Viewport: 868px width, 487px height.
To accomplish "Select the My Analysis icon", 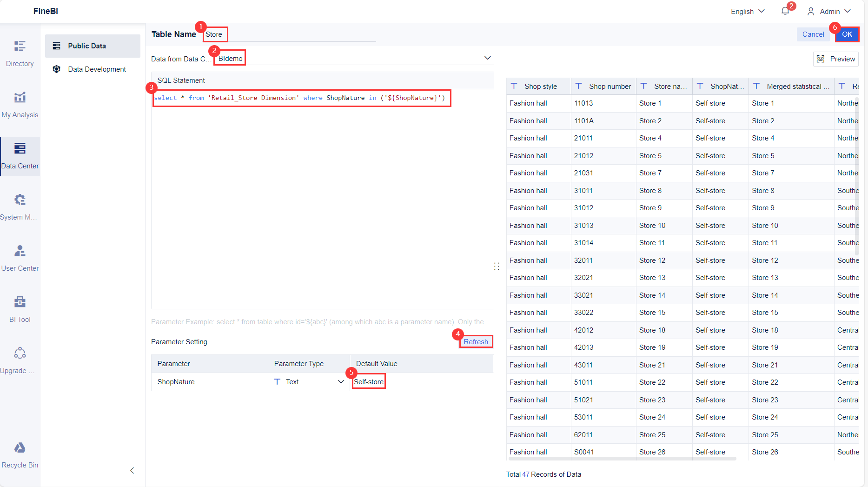I will 20,104.
